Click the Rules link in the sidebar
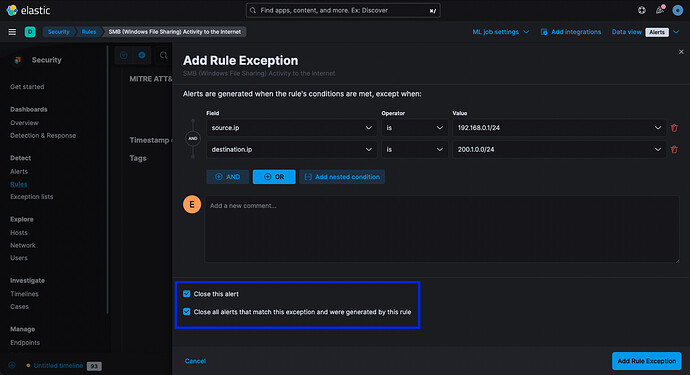Image resolution: width=690 pixels, height=375 pixels. pyautogui.click(x=18, y=184)
